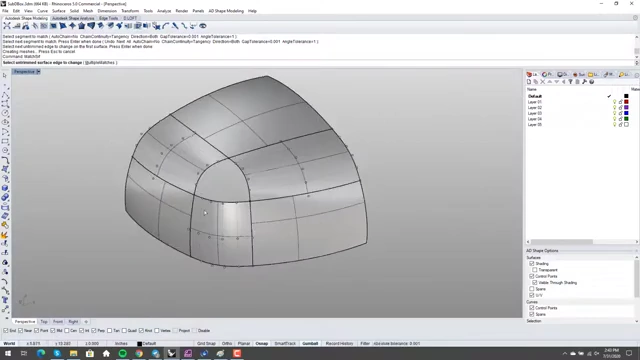Click the Rhino app icon on taskbar

[x=171, y=353]
